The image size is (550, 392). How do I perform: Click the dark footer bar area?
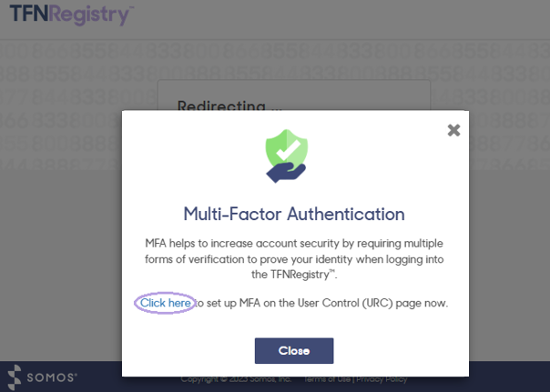509,377
